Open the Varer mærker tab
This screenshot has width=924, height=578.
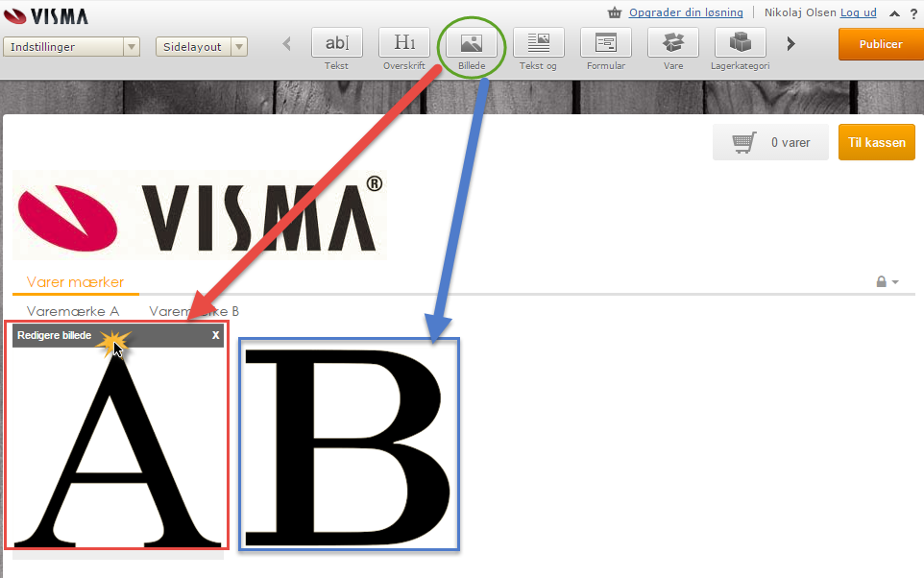76,282
